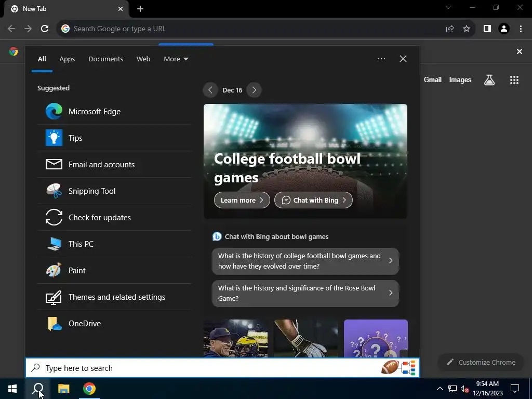Screen dimensions: 532x399
Task: Go back in Chrome
Action: [11, 29]
